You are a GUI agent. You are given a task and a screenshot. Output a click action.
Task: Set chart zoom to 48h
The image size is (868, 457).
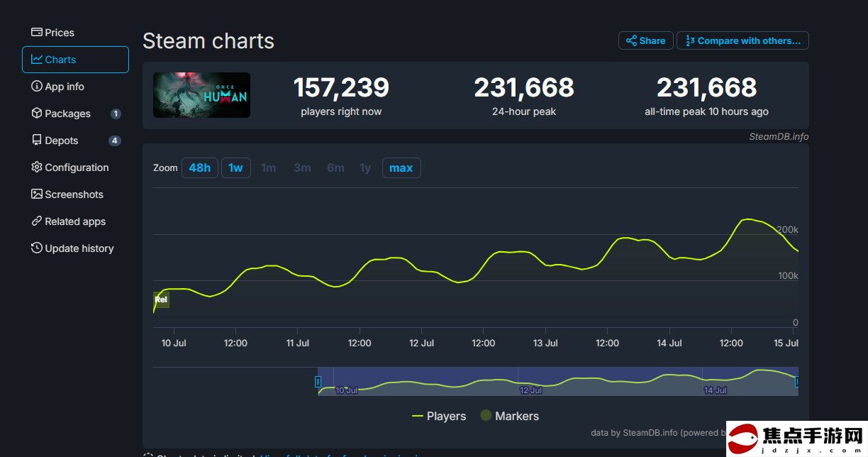199,167
